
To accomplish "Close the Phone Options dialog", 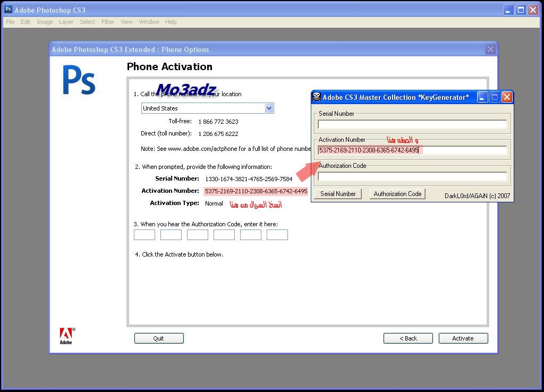I will tap(490, 49).
